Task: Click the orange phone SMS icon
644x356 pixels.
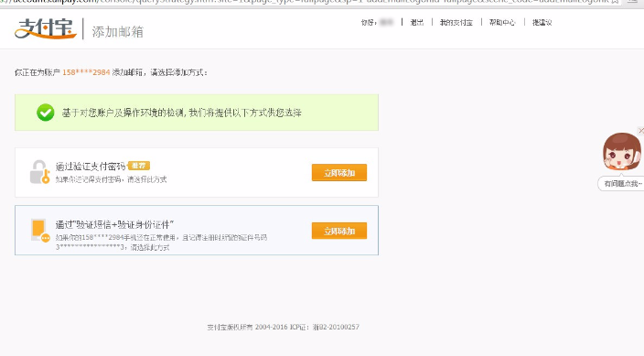Action: point(40,231)
